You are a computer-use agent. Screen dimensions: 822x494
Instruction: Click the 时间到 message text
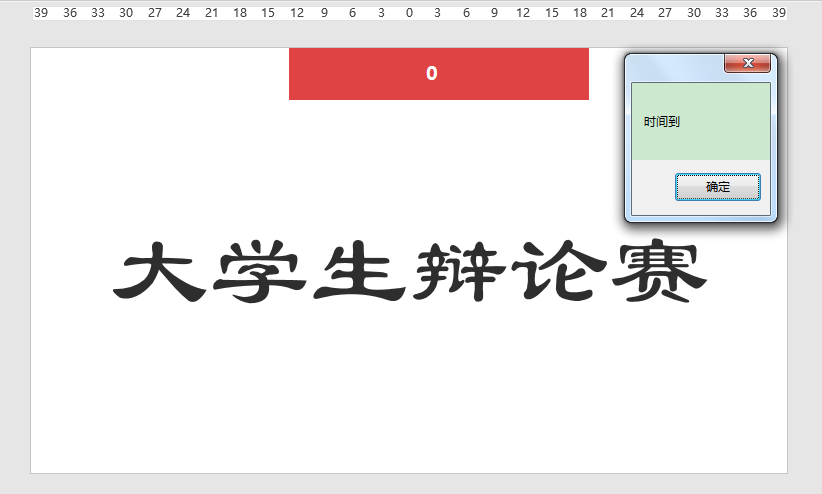tap(662, 122)
